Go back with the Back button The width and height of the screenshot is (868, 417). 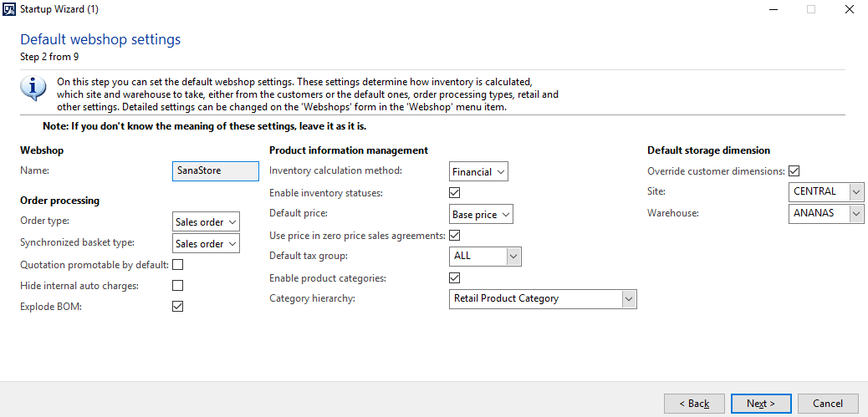coord(694,404)
